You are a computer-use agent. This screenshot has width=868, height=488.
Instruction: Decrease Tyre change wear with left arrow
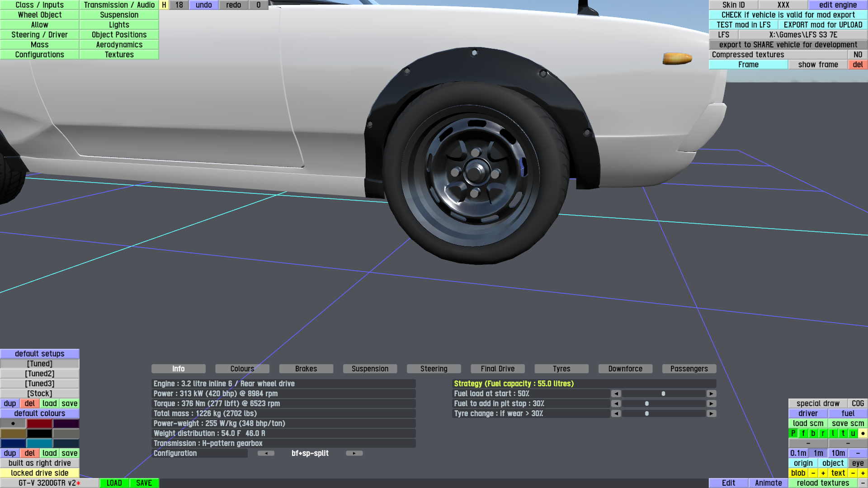[616, 413]
